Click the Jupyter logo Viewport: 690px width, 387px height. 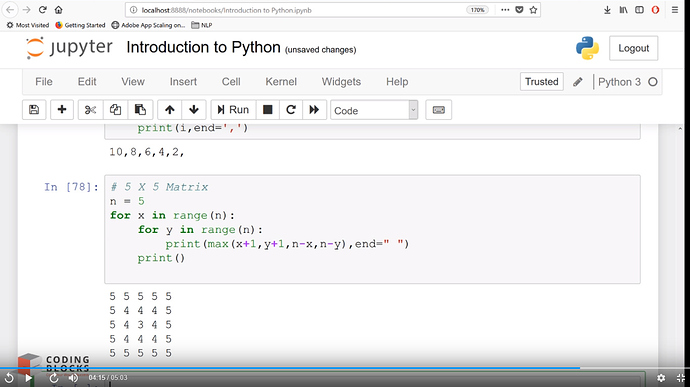[69, 48]
